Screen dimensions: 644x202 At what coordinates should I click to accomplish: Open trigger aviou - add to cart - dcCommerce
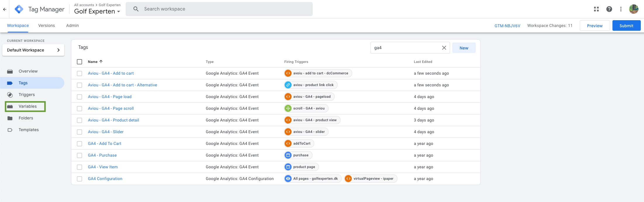coord(318,73)
